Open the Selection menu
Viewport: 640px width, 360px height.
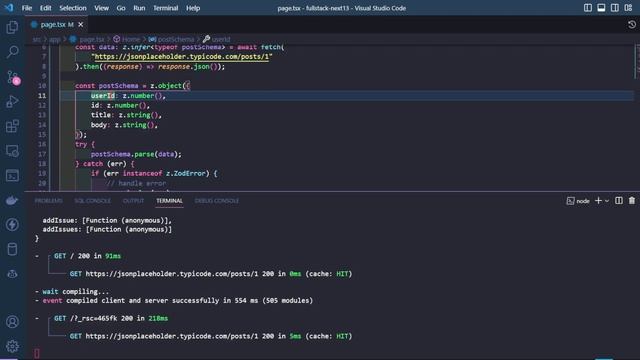tap(73, 8)
